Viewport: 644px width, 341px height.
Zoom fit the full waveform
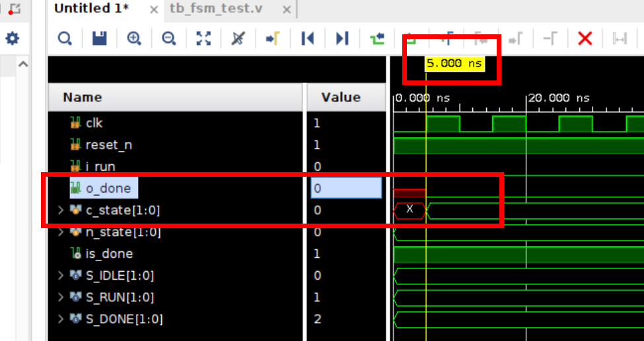tap(203, 39)
